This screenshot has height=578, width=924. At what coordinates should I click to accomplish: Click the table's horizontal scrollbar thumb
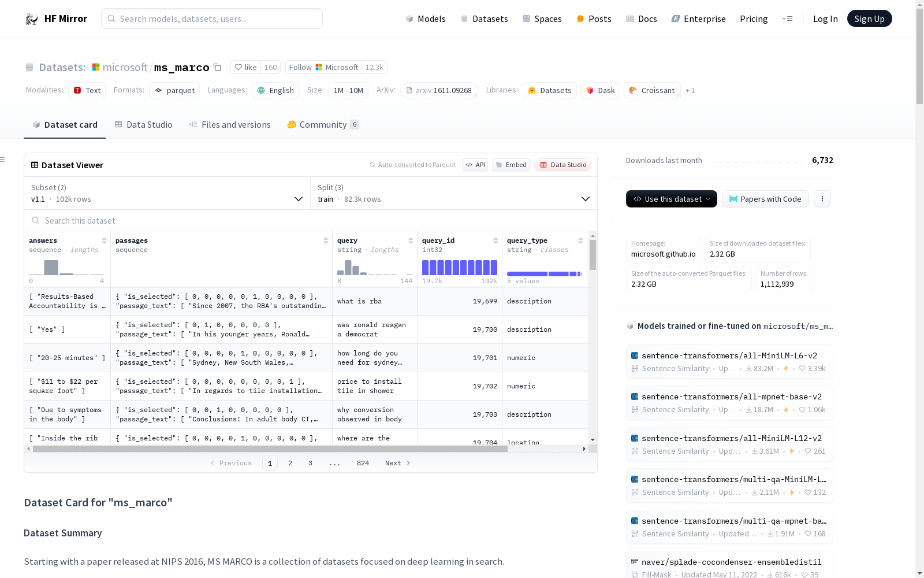pos(270,449)
